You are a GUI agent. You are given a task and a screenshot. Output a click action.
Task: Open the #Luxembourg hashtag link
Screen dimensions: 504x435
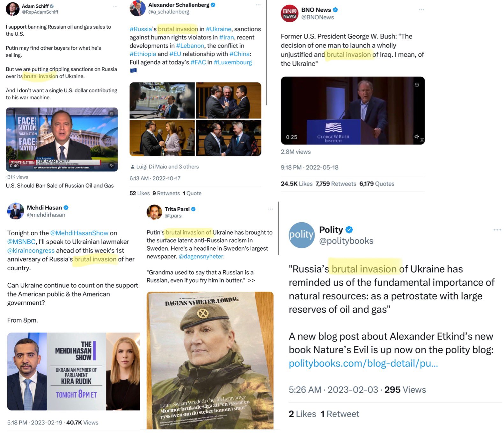pyautogui.click(x=233, y=62)
